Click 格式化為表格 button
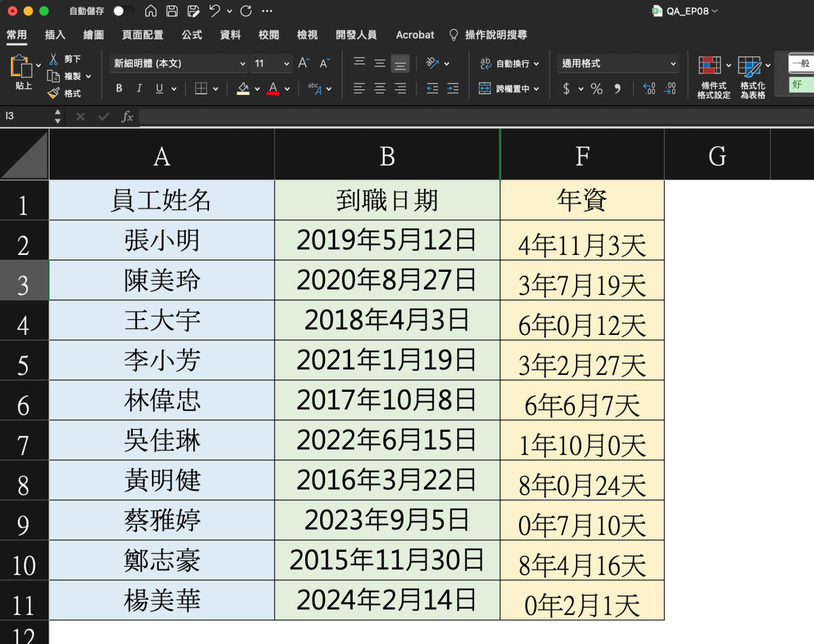Image resolution: width=814 pixels, height=644 pixels. point(753,78)
